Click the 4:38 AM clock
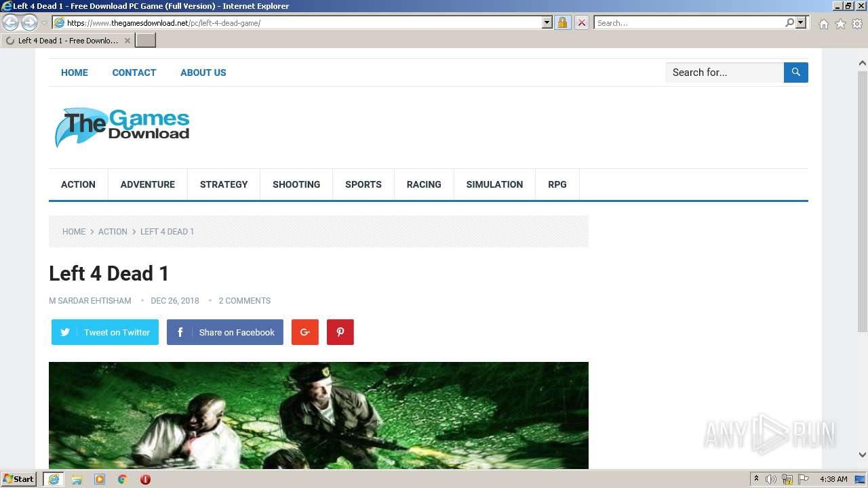 coord(833,479)
